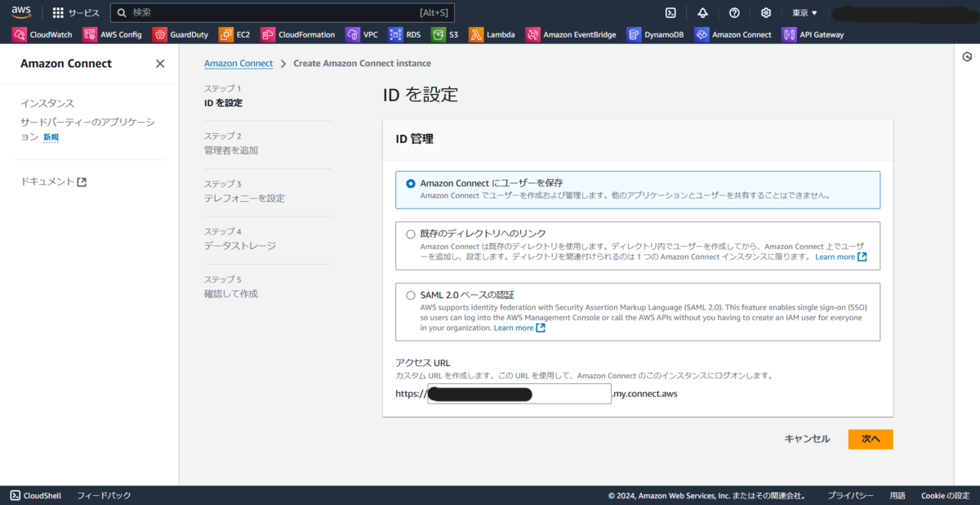
Task: Click the .my.connect.aws URL suffix text
Action: tap(644, 394)
